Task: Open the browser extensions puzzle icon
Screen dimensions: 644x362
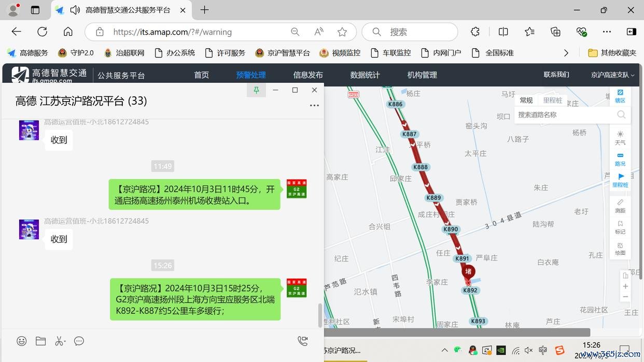Action: tap(475, 32)
